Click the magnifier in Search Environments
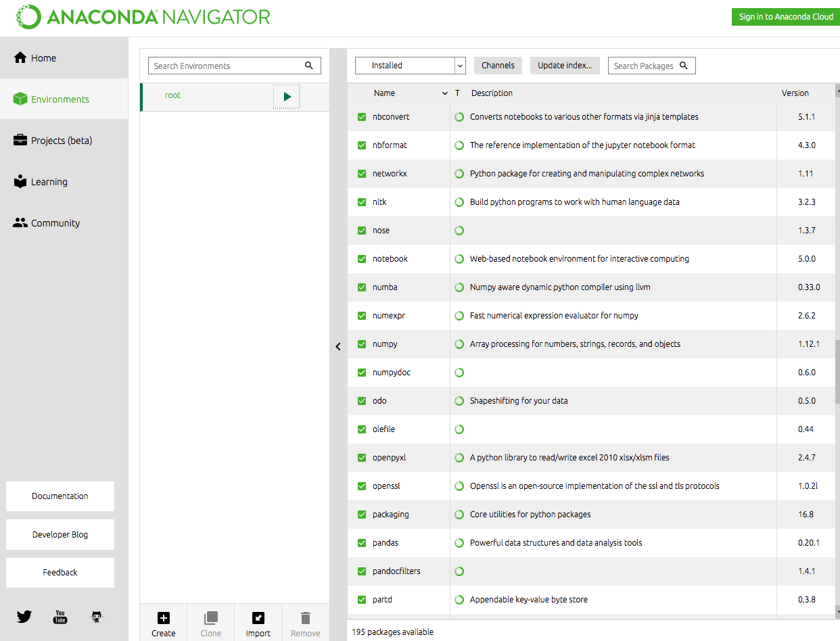 pos(309,66)
